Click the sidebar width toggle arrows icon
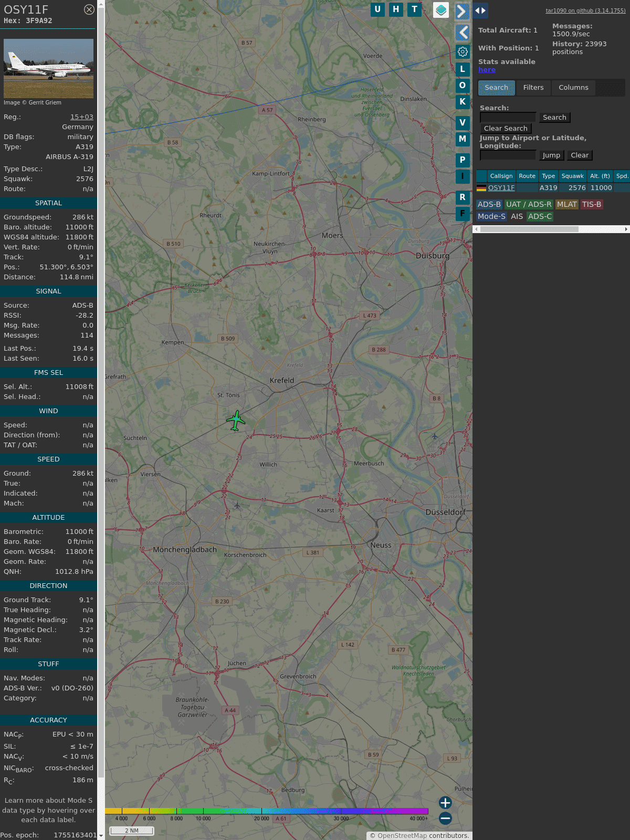This screenshot has height=840, width=630. coord(480,10)
